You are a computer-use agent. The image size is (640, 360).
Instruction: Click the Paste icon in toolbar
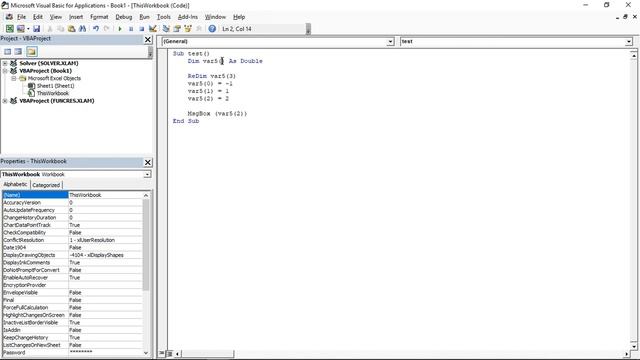(x=71, y=29)
